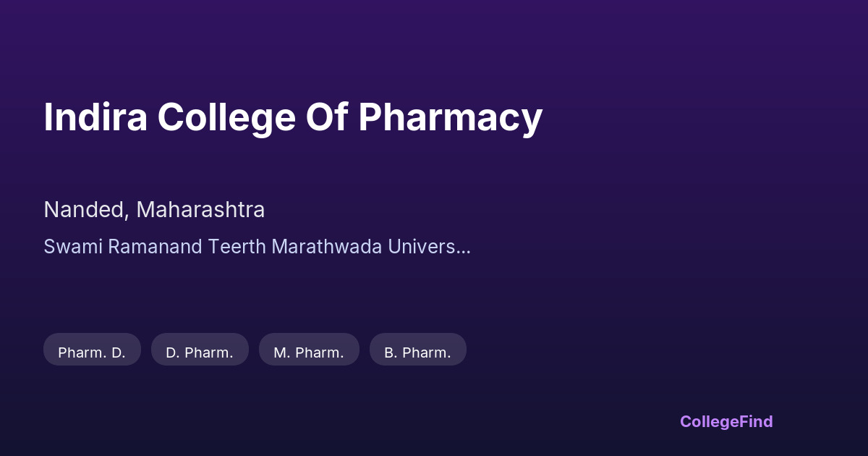Select the D. Pharm. course pill

tap(200, 352)
